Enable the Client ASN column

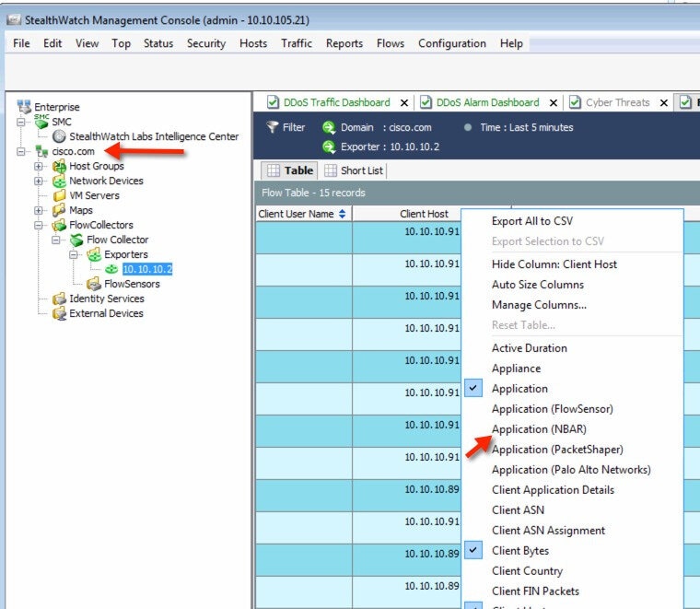[518, 510]
